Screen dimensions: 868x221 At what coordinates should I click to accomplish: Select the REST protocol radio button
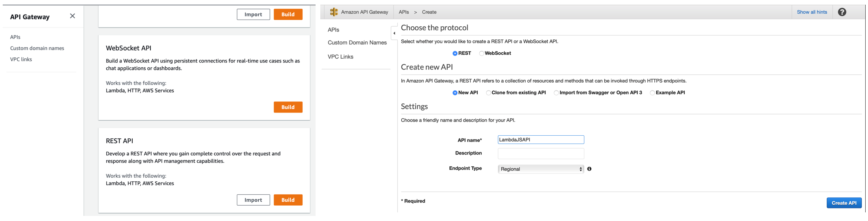(x=455, y=53)
